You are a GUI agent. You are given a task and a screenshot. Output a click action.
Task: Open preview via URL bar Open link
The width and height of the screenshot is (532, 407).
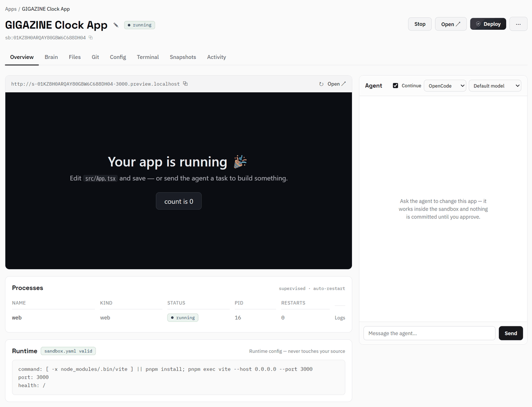click(336, 84)
